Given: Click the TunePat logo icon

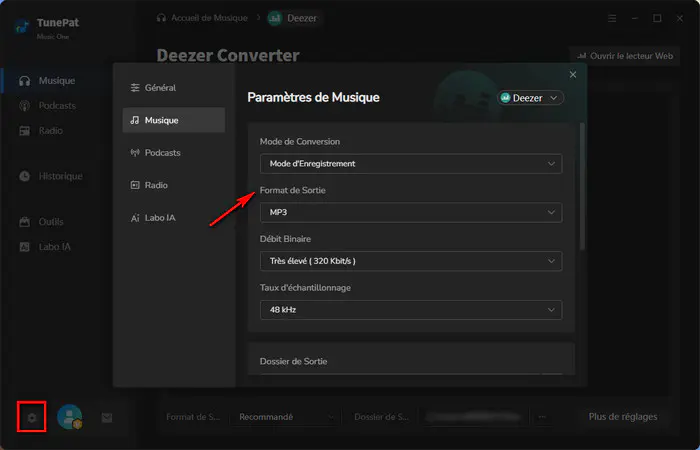Looking at the screenshot, I should (x=22, y=27).
